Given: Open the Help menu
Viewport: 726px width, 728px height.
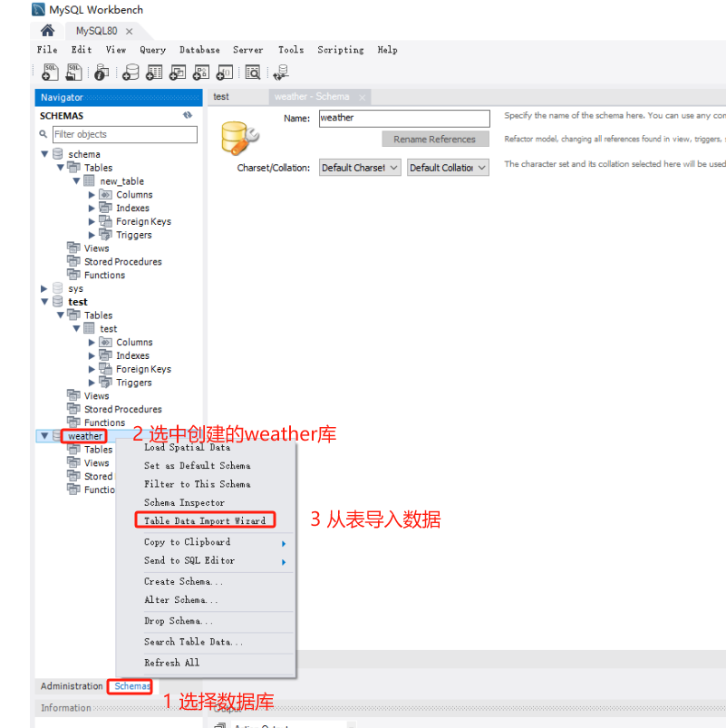Looking at the screenshot, I should pos(387,50).
